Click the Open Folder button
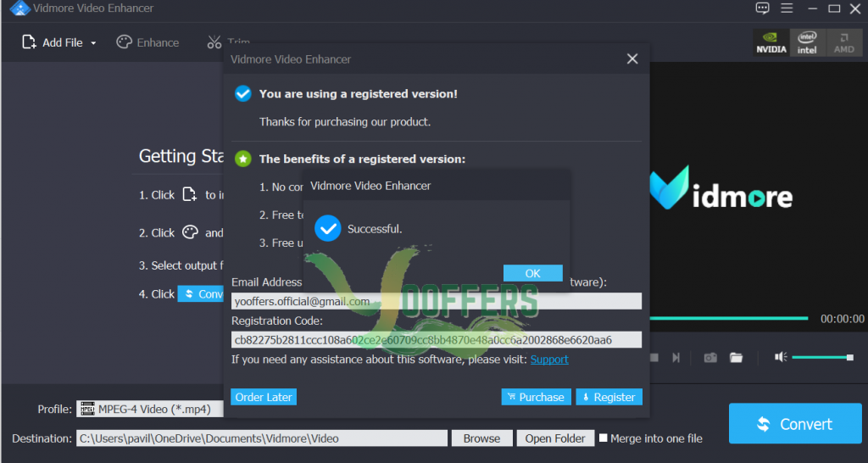Screen dimensions: 868x463 pos(555,438)
